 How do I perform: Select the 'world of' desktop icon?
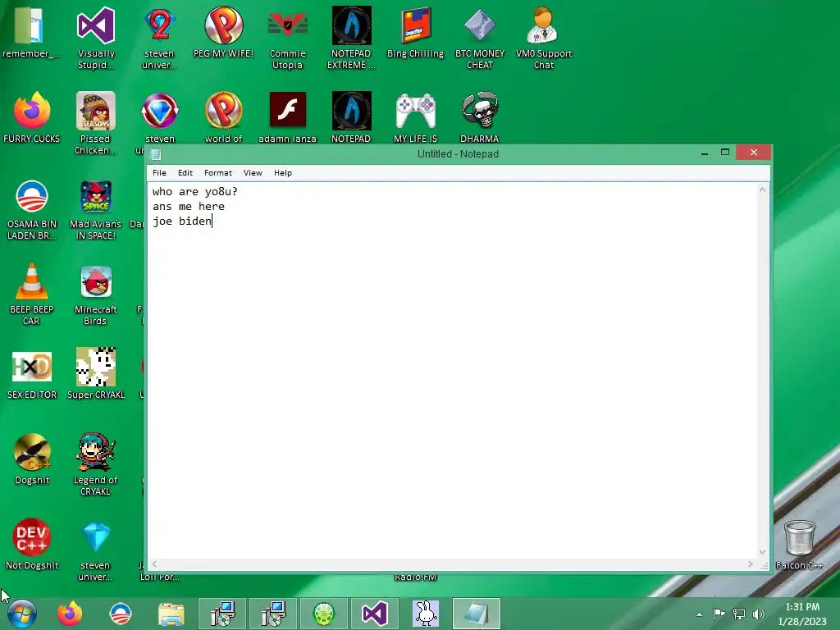[x=224, y=118]
